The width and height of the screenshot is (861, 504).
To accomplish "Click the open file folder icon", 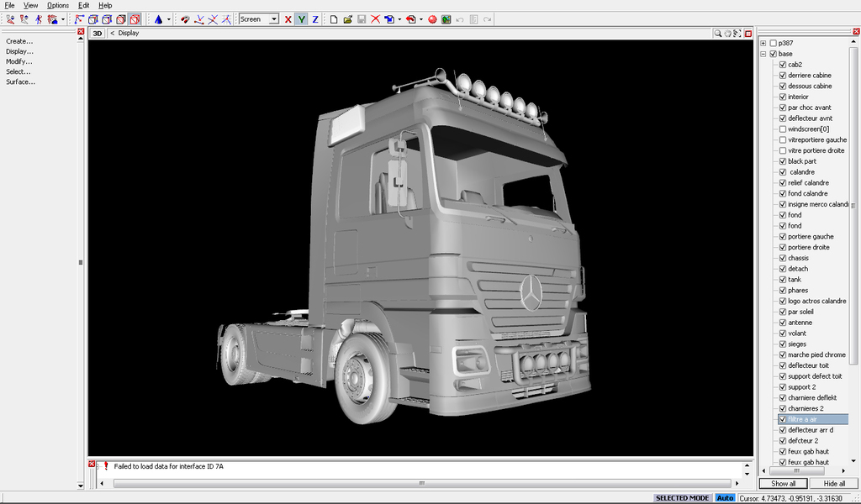I will (x=347, y=18).
